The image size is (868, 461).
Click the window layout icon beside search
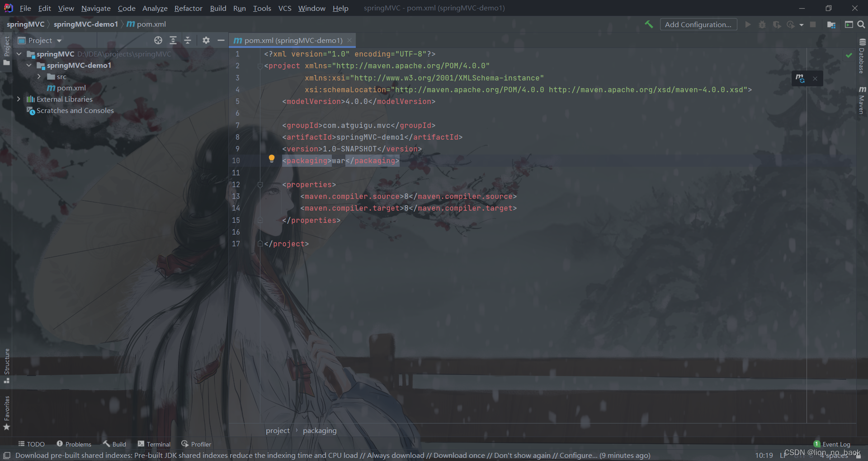[849, 24]
